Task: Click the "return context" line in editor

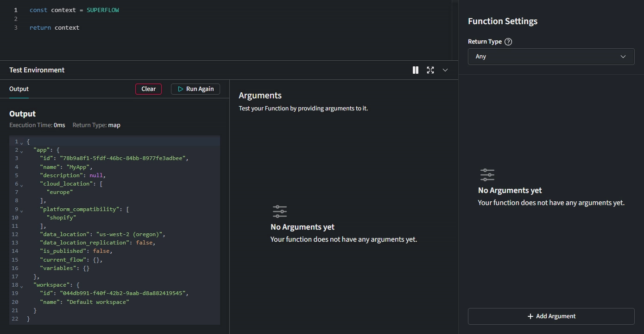Action: [54, 28]
